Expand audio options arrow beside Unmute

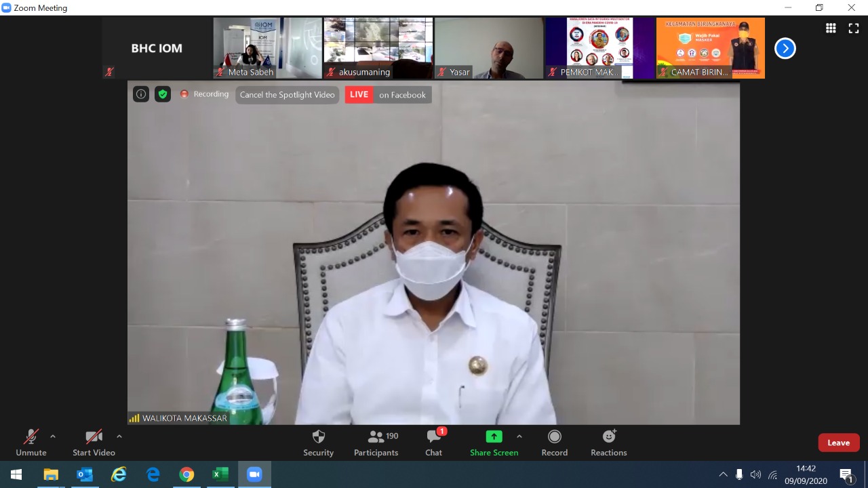[53, 436]
